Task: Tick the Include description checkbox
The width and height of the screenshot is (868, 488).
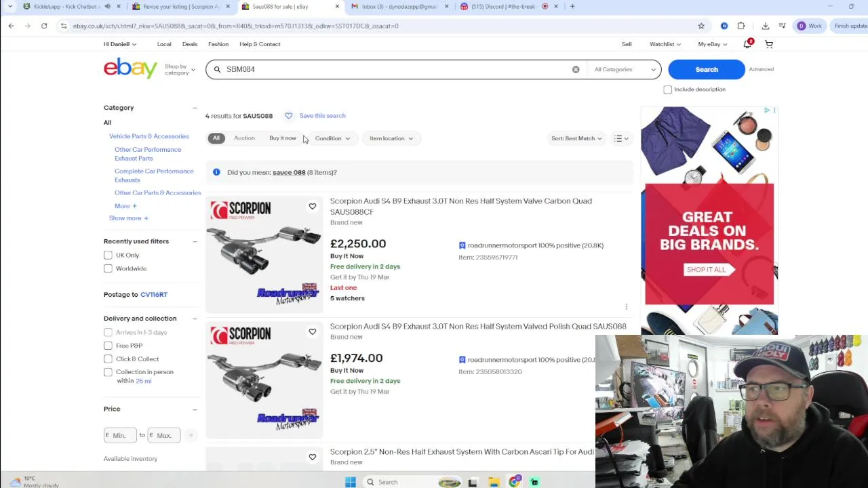Action: tap(667, 89)
